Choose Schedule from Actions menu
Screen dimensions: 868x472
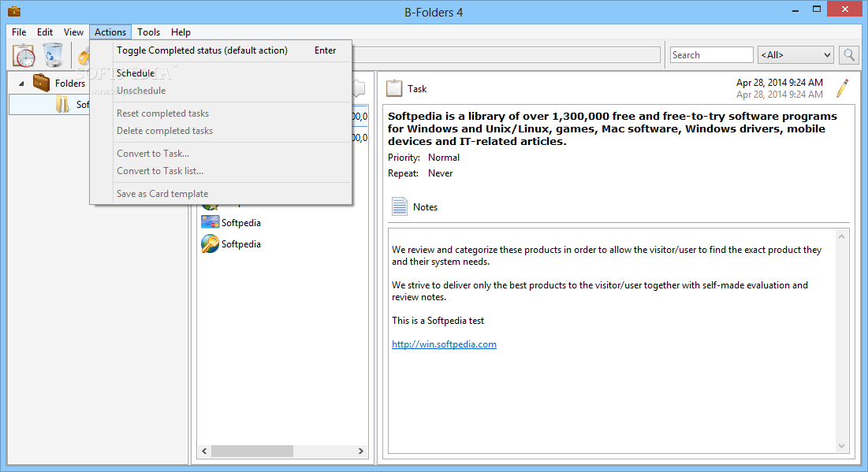click(x=221, y=73)
